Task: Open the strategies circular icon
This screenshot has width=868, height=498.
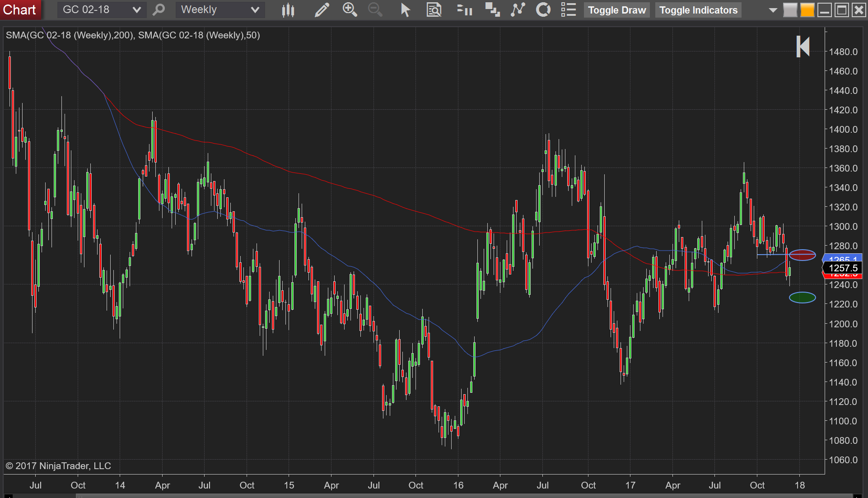Action: click(x=543, y=9)
